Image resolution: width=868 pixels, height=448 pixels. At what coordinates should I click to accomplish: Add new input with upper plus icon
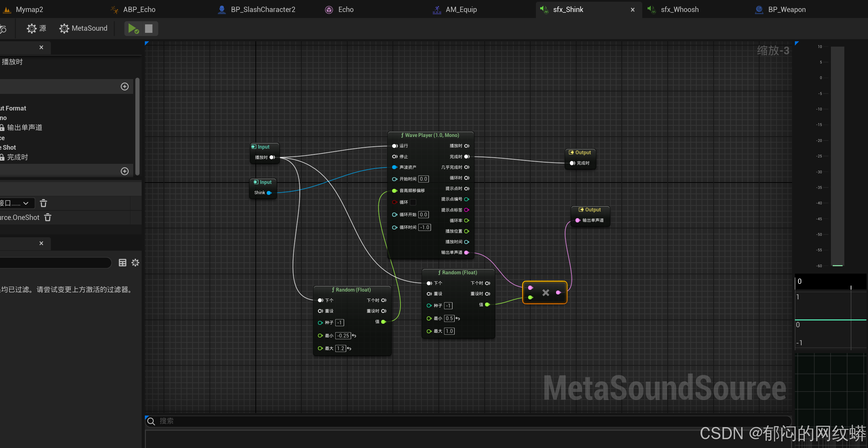pos(125,86)
